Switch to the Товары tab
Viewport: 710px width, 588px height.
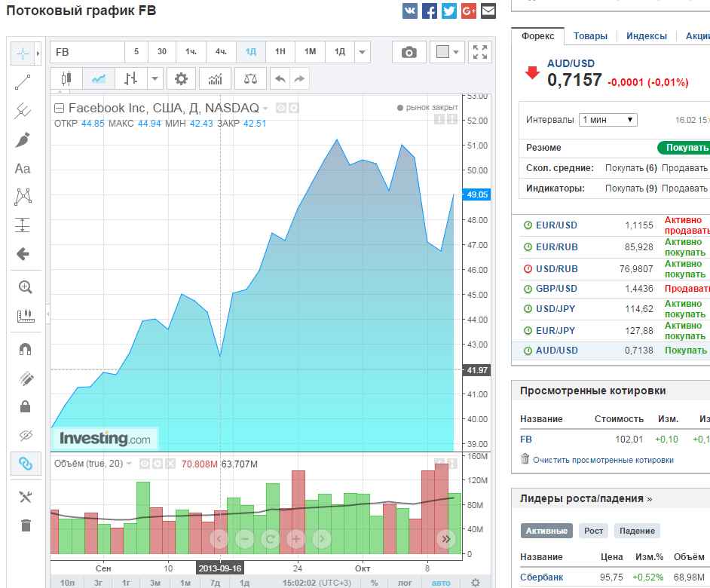pos(590,35)
